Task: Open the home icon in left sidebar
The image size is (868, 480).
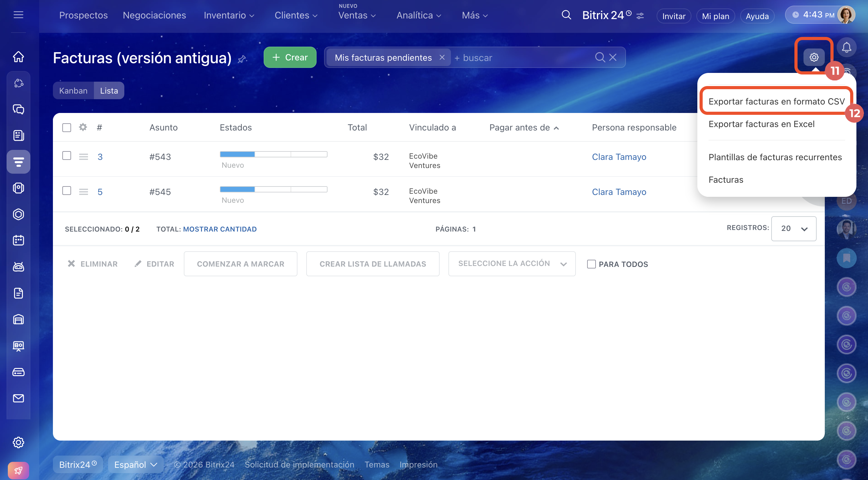Action: click(x=18, y=57)
